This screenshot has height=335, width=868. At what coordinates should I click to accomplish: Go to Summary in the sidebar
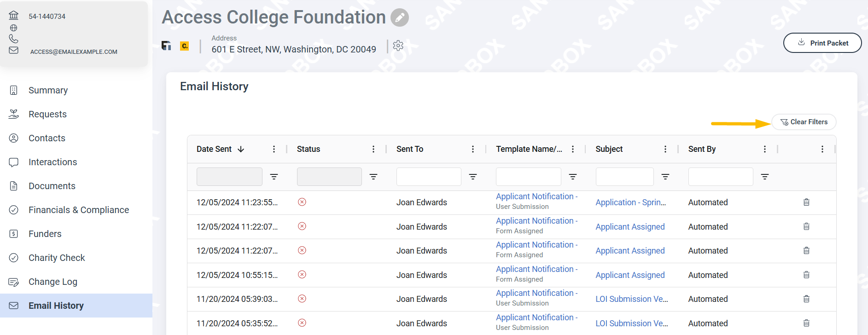point(76,90)
